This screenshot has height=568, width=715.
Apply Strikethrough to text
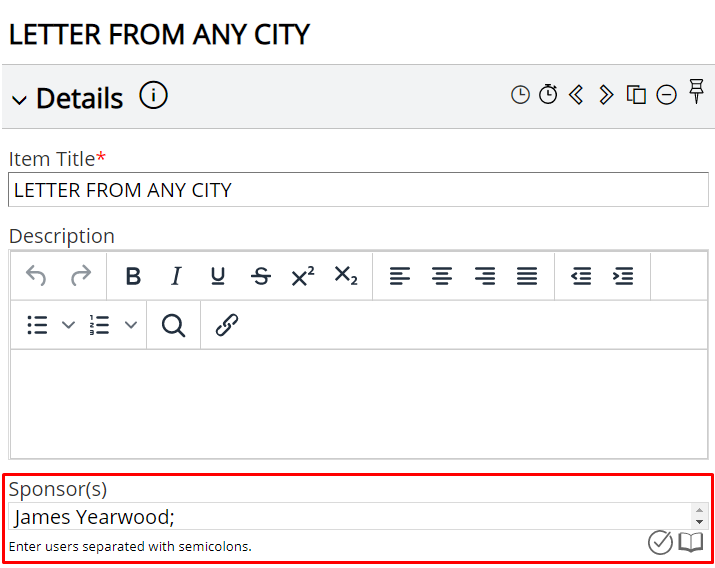click(261, 276)
